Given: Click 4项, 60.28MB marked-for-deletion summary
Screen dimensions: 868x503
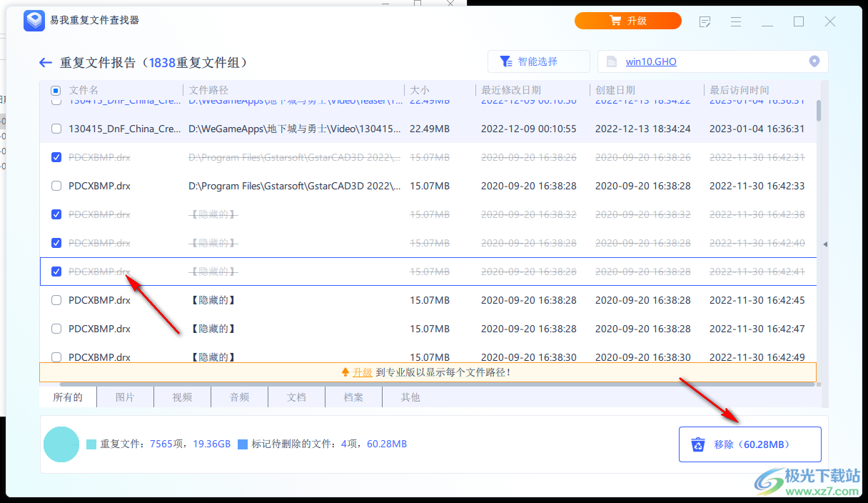Looking at the screenshot, I should [x=374, y=444].
